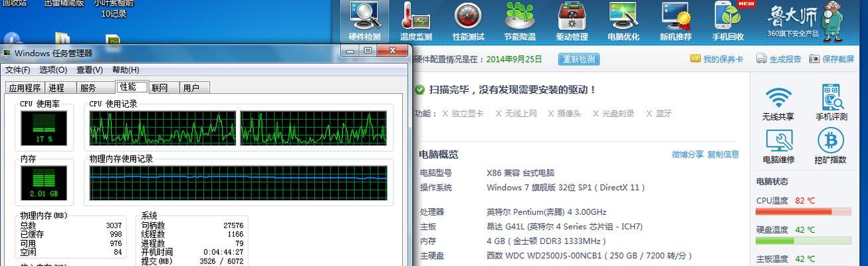The width and height of the screenshot is (868, 266).
Task: Click the Task Manager title bar icon
Action: [7, 53]
